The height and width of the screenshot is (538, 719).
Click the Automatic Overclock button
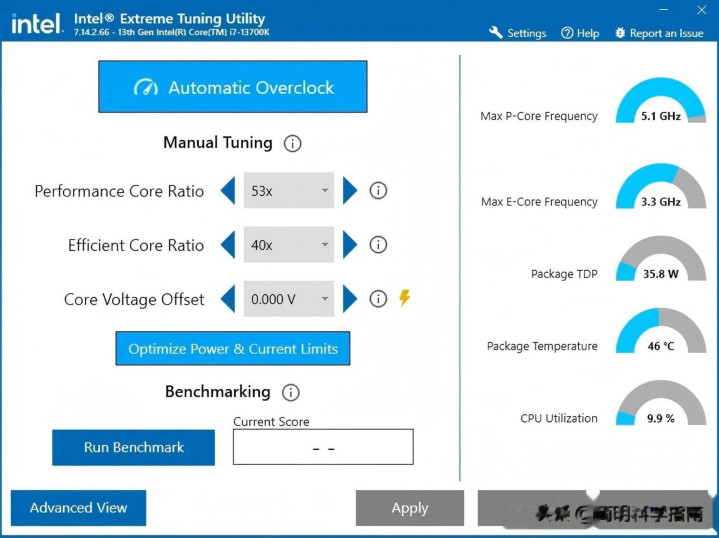point(232,87)
